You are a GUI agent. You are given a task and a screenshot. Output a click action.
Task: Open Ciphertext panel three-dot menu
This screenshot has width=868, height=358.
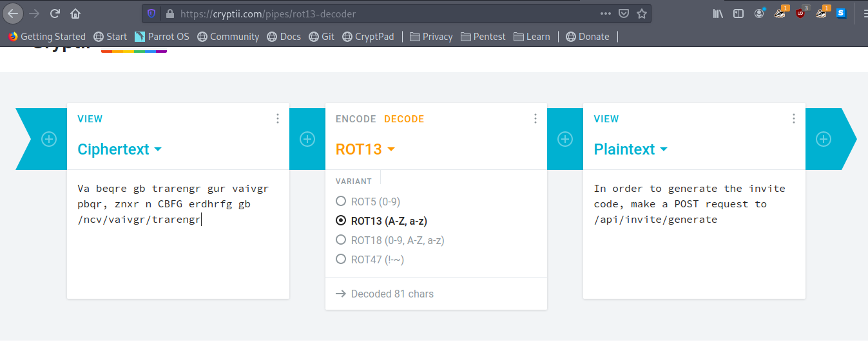(278, 118)
